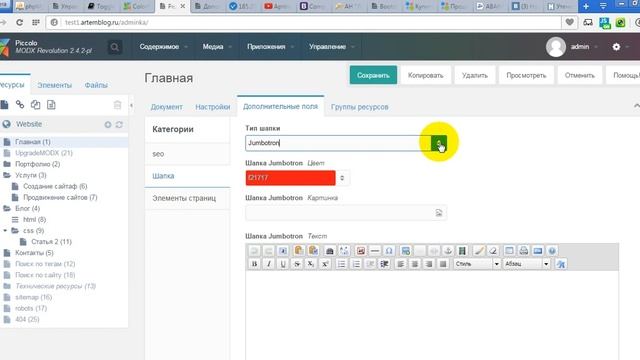The image size is (640, 360).
Task: Click the Копировать button
Action: point(426,75)
